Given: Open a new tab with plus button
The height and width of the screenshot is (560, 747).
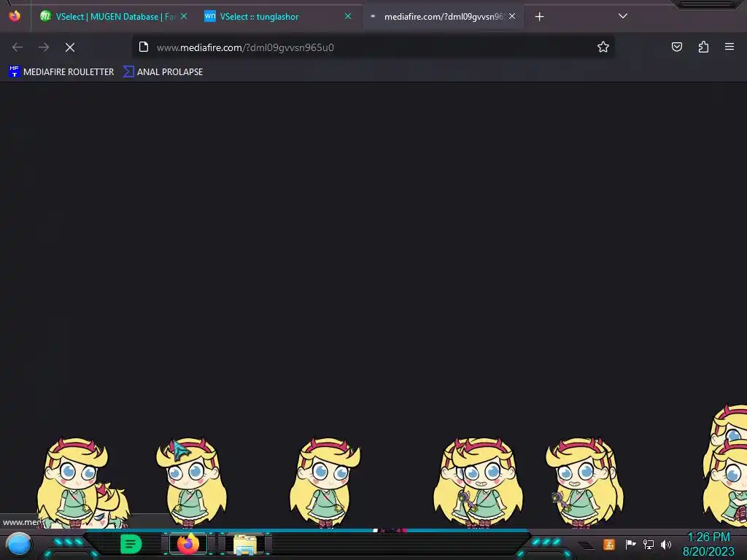Looking at the screenshot, I should [539, 17].
